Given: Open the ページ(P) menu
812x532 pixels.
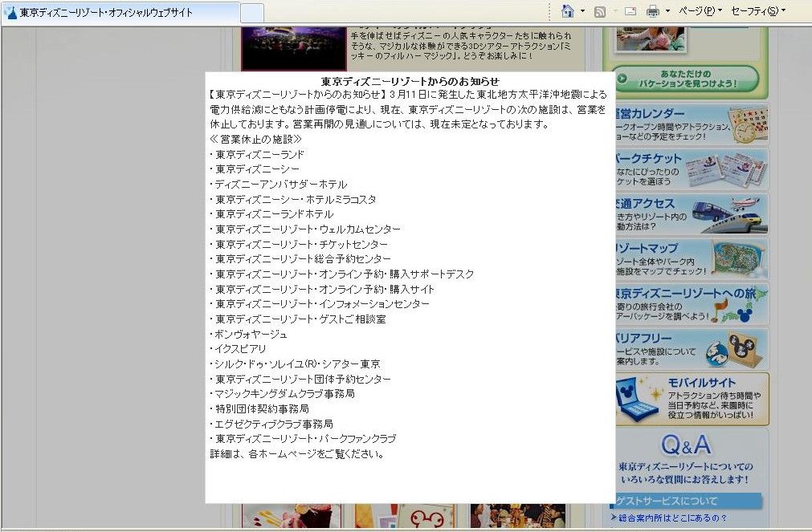Looking at the screenshot, I should [x=700, y=11].
